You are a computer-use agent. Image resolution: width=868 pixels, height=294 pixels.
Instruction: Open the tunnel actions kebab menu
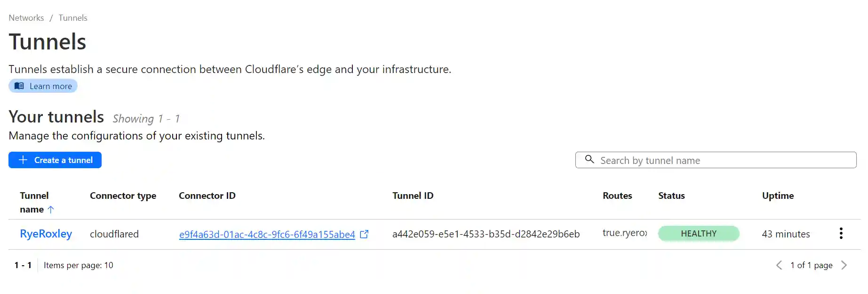[x=841, y=233]
